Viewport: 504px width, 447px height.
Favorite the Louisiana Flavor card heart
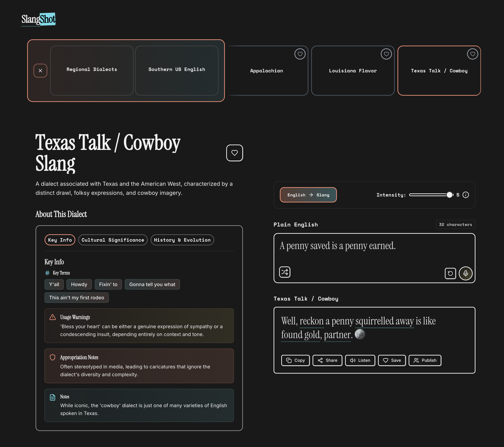pos(386,54)
